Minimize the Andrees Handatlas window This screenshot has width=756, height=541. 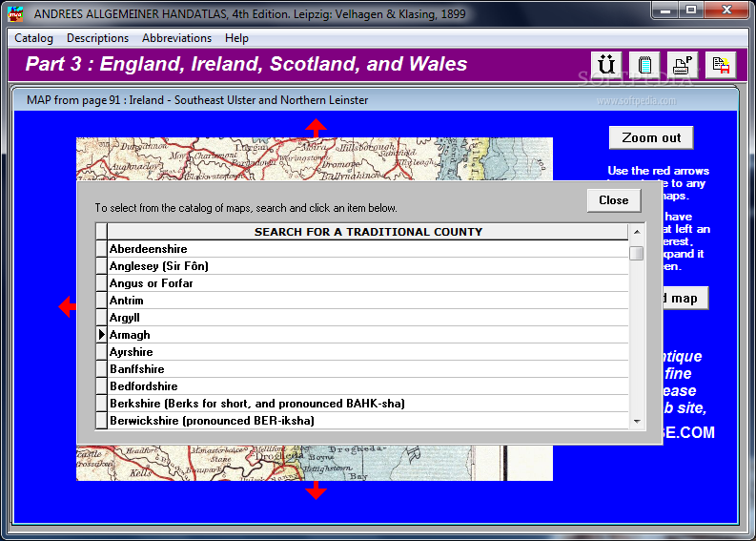click(665, 10)
